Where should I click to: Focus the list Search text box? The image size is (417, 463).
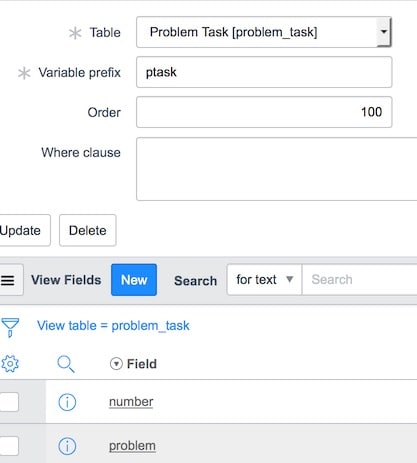click(359, 280)
